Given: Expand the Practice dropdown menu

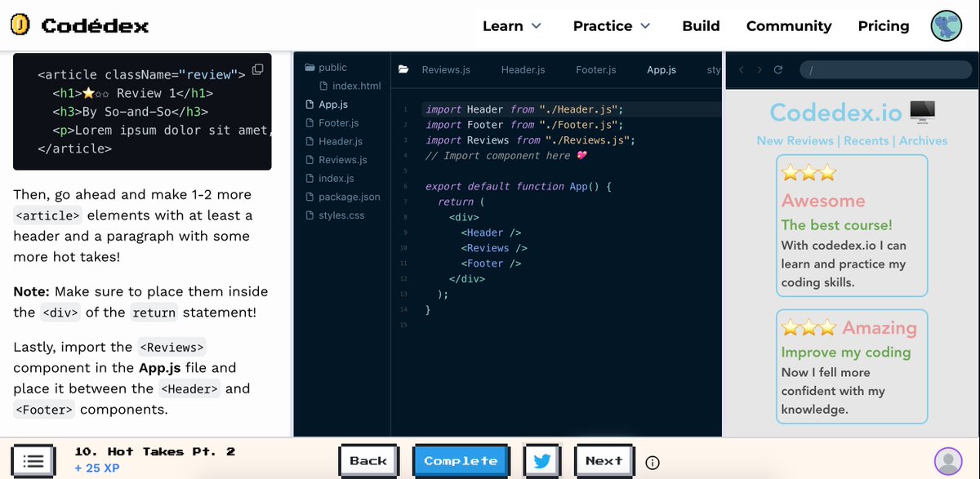Looking at the screenshot, I should (612, 26).
